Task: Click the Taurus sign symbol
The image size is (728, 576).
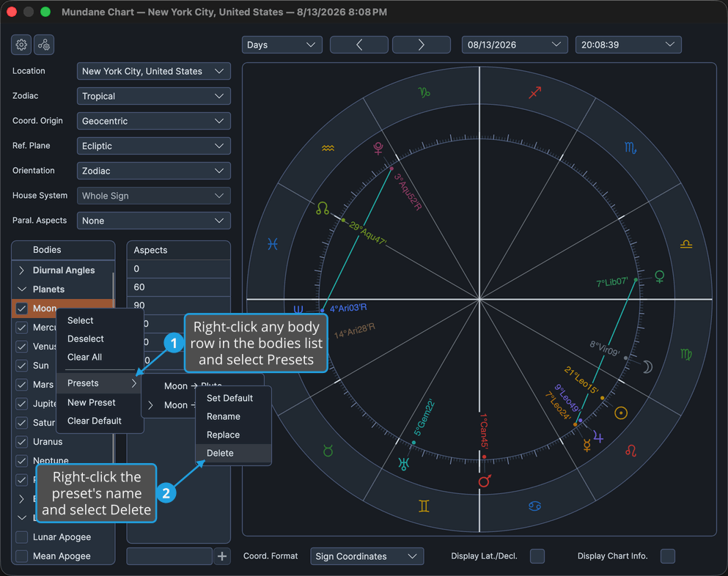Action: click(328, 450)
